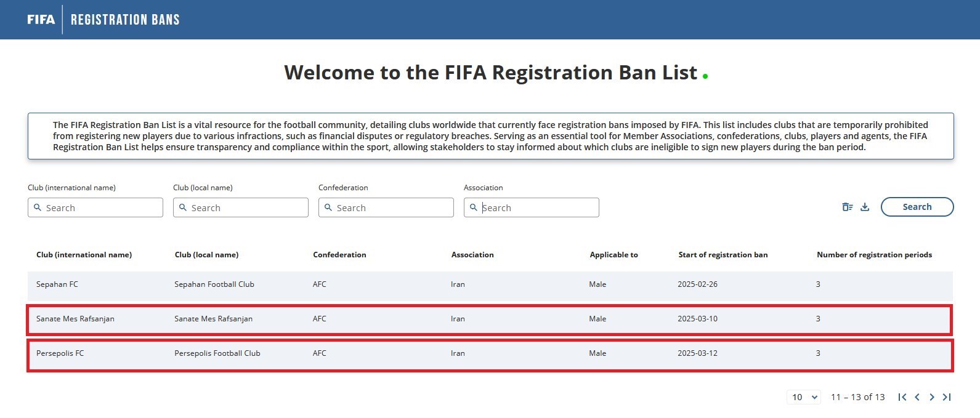Viewport: 980px width, 418px height.
Task: Open the rows-per-page dropdown showing 10
Action: click(x=804, y=397)
